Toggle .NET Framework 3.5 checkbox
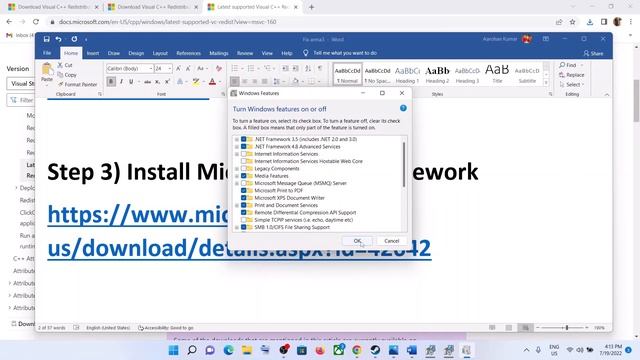 coord(244,139)
